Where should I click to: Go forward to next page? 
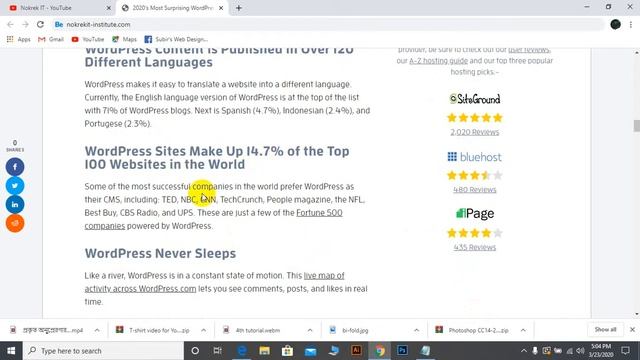pyautogui.click(x=25, y=24)
